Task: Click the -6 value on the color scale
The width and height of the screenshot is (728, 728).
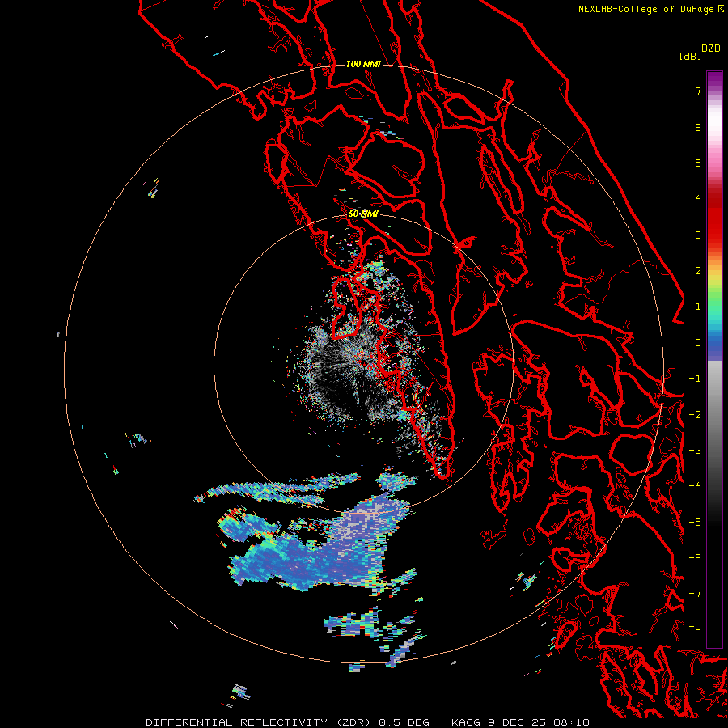Action: click(x=695, y=557)
